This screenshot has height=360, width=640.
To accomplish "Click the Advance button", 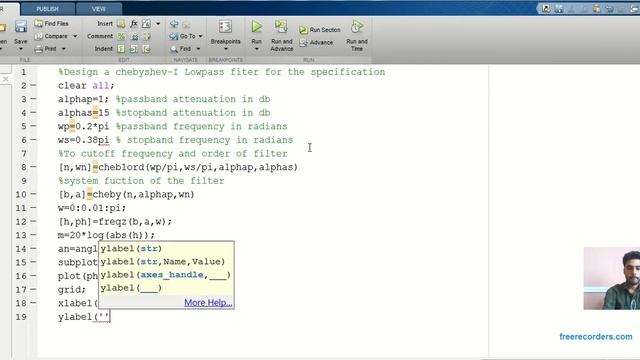I will click(316, 42).
